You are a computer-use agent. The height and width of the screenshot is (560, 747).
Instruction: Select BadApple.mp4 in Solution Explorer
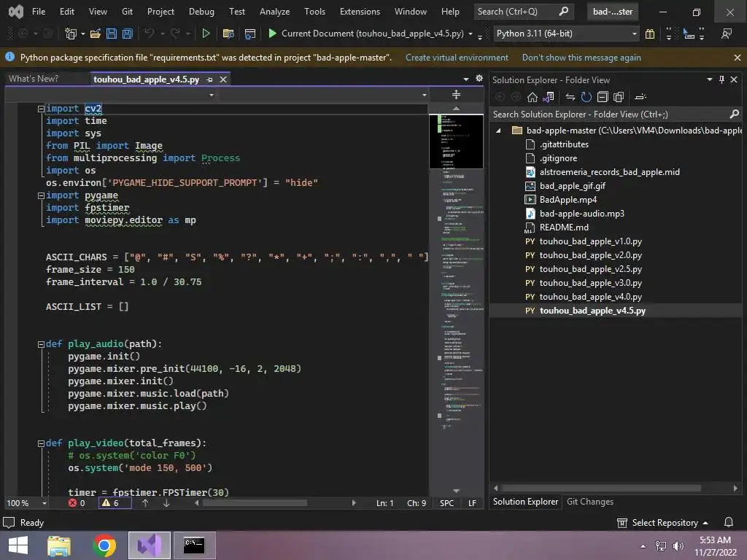tap(568, 200)
